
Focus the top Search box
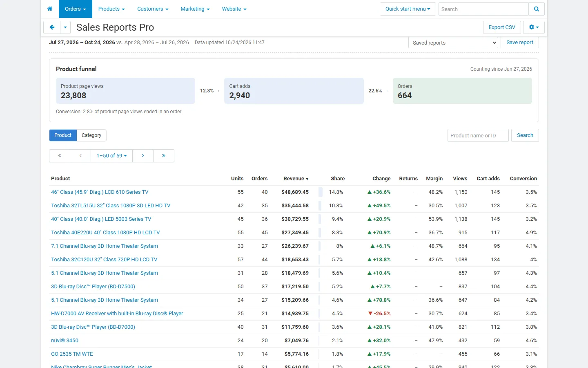pyautogui.click(x=484, y=9)
